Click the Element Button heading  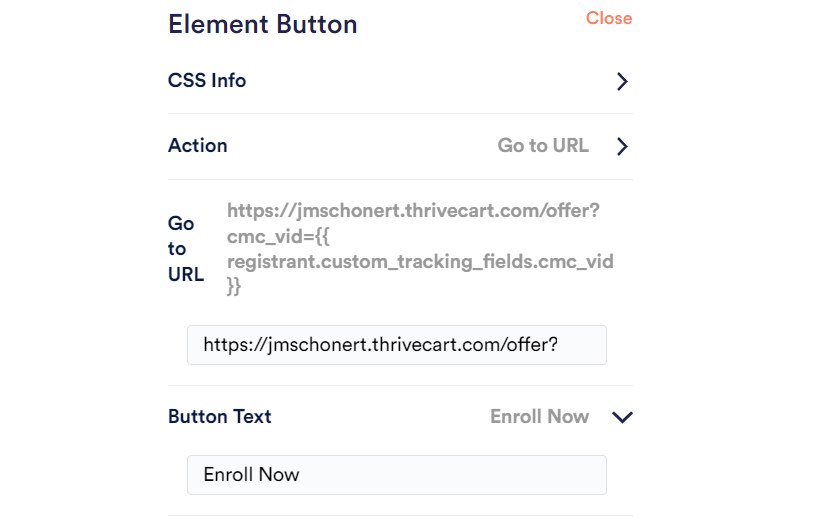(x=262, y=25)
